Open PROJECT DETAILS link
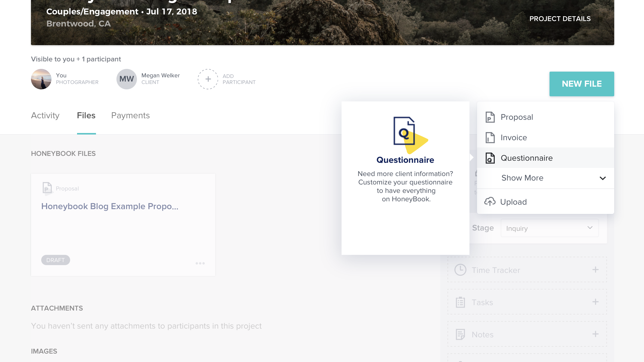The height and width of the screenshot is (362, 644). click(560, 19)
